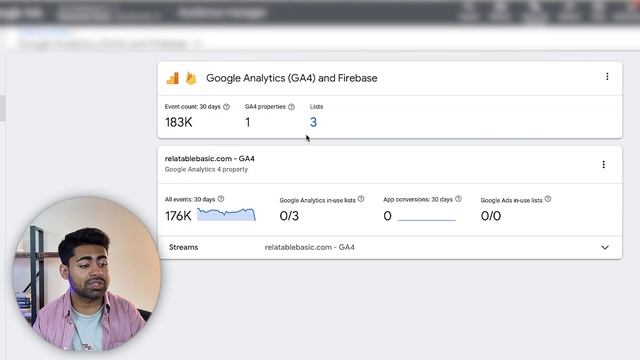This screenshot has height=360, width=640.
Task: Click the Google Analytics 4 property subtitle
Action: 206,169
